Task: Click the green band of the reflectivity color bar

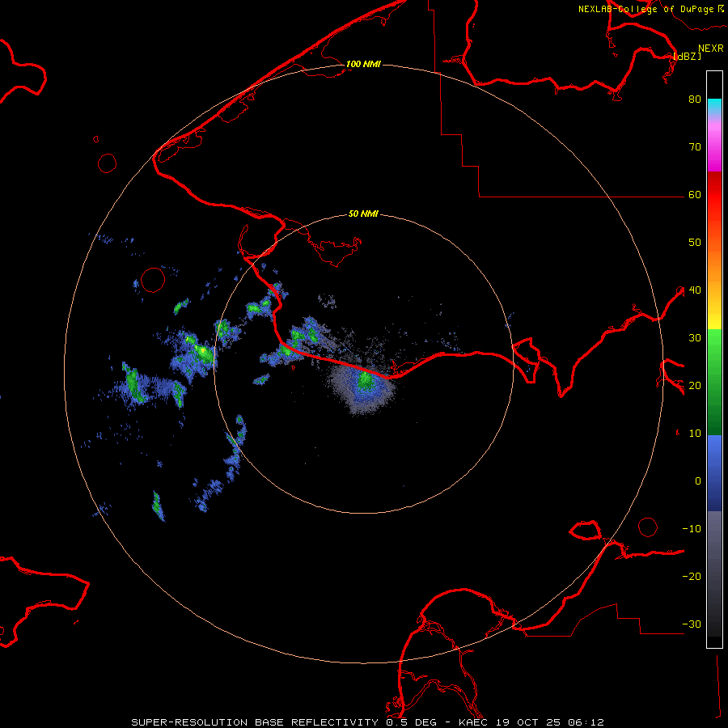Action: [x=714, y=382]
